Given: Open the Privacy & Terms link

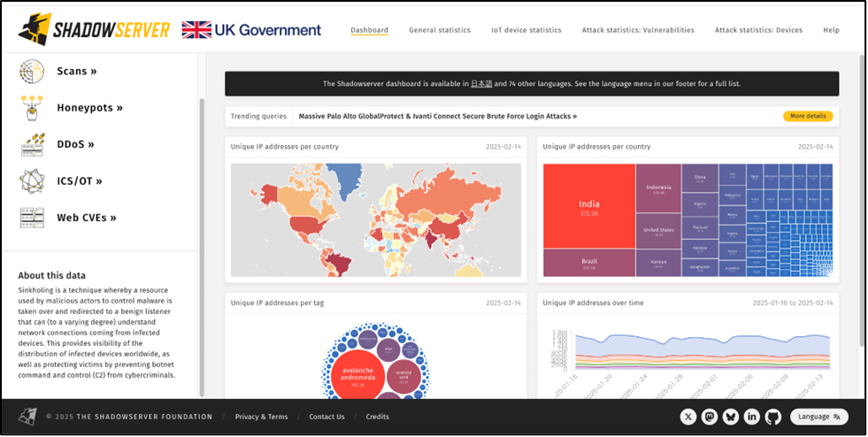Looking at the screenshot, I should click(261, 417).
